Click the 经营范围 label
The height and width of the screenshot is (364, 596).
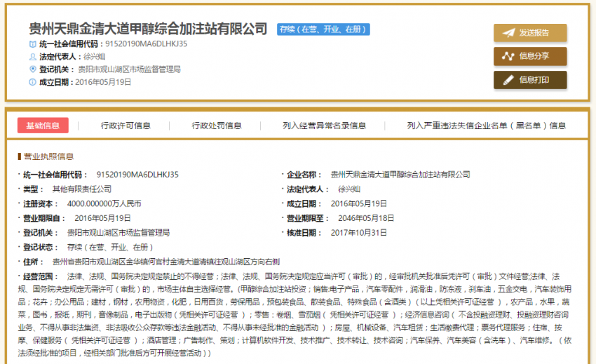coord(40,276)
